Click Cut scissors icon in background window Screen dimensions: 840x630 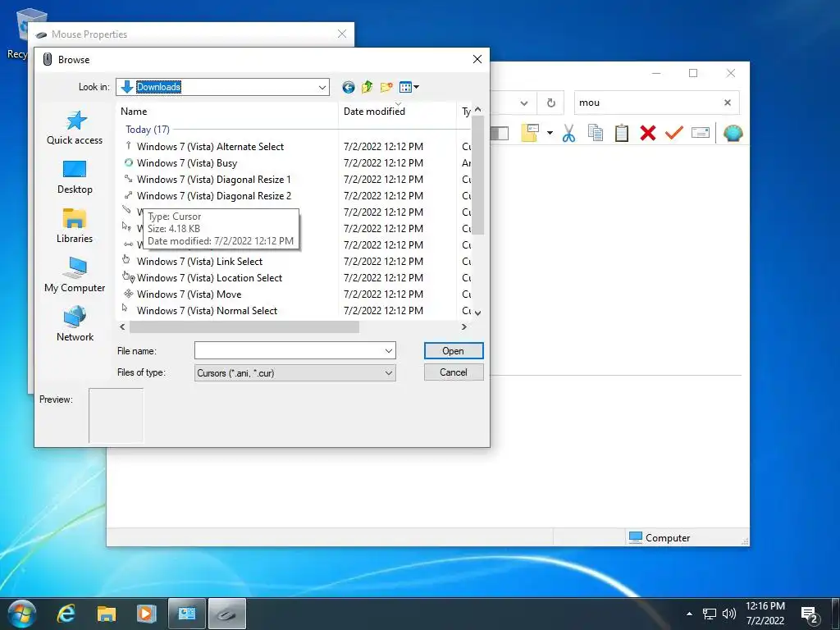pyautogui.click(x=569, y=133)
